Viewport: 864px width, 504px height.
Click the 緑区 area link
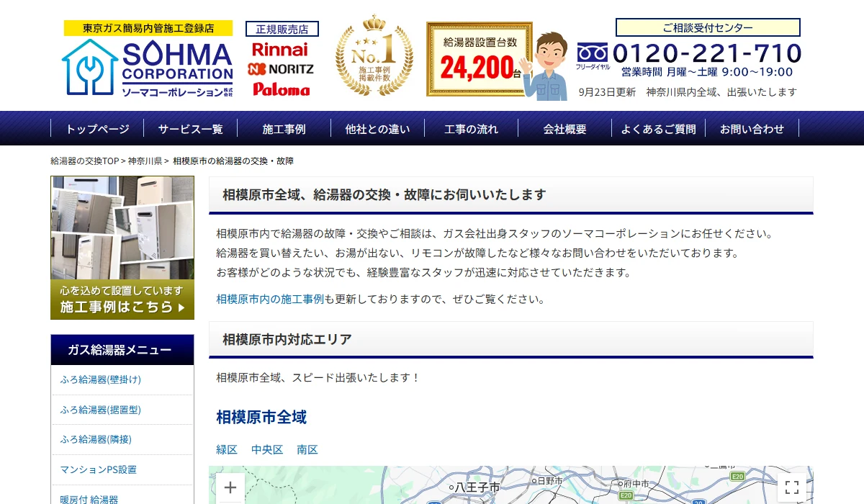click(227, 449)
